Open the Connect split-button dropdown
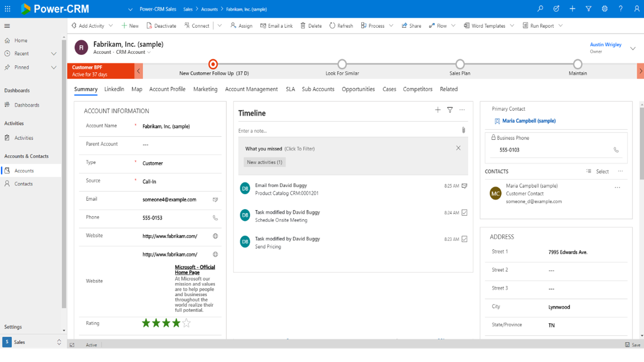Viewport: 644px width, 362px height. (219, 26)
